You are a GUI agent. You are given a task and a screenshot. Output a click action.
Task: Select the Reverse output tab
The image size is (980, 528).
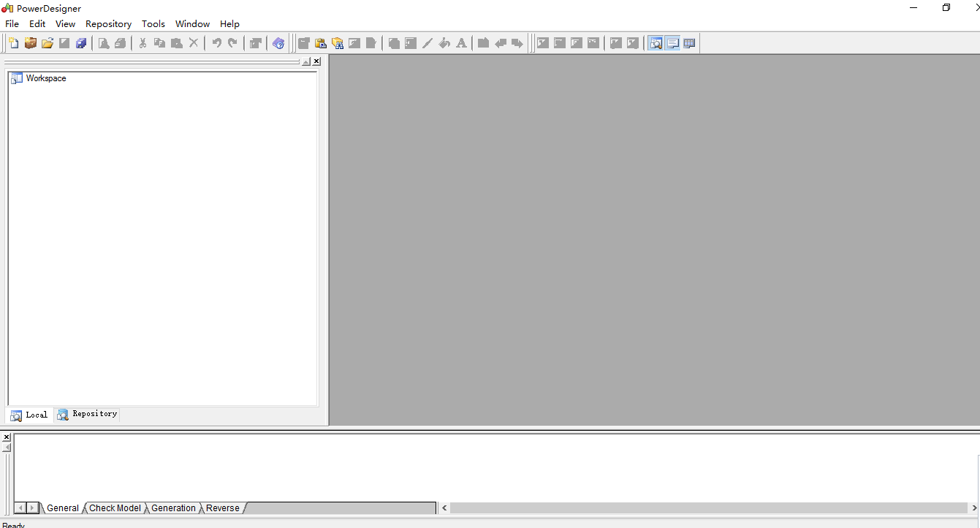pos(223,508)
